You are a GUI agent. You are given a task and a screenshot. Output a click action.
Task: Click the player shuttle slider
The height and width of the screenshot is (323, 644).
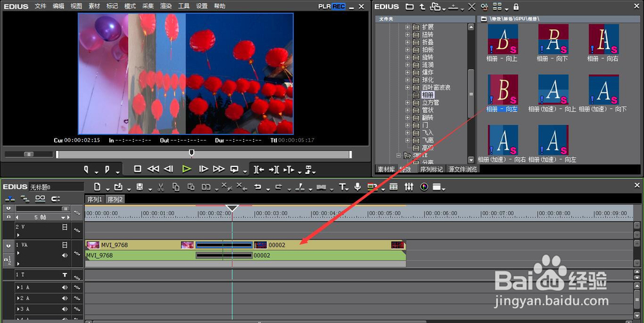(x=29, y=154)
